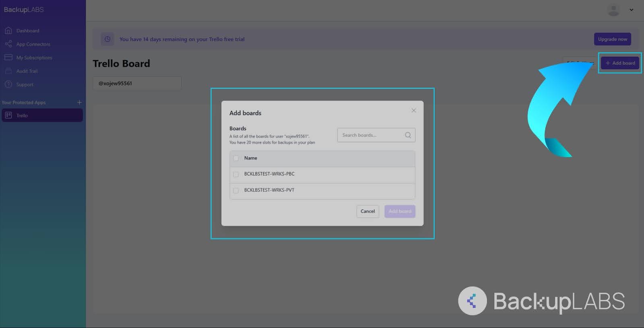
Task: View the Audit Trail page
Action: [27, 71]
